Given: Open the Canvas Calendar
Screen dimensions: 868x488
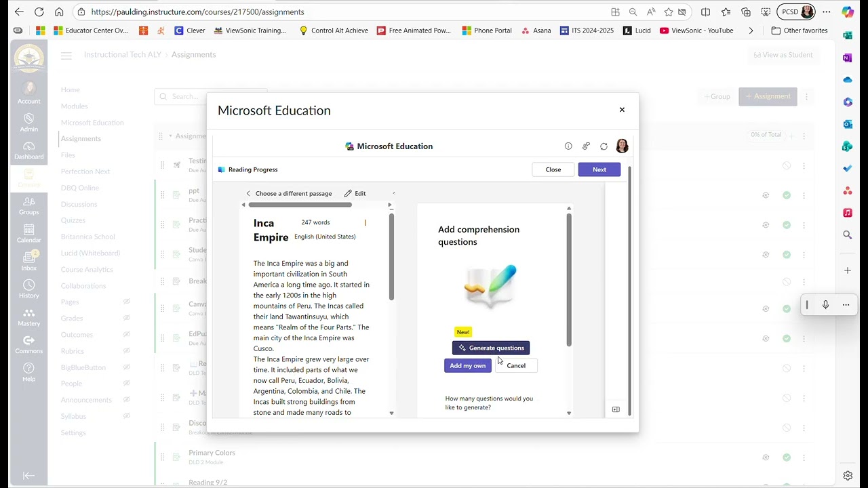Looking at the screenshot, I should [x=28, y=234].
